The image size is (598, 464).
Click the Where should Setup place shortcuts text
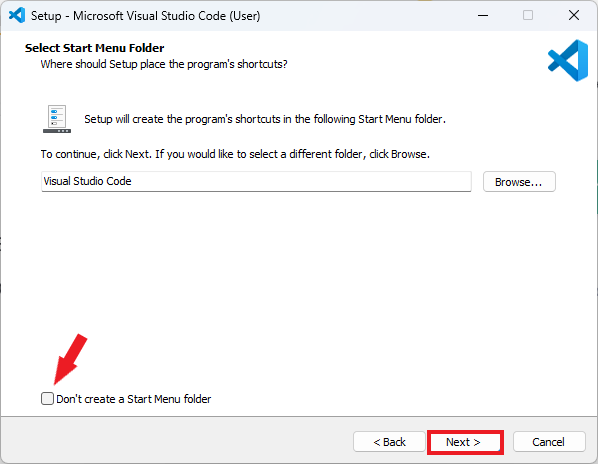pyautogui.click(x=164, y=64)
